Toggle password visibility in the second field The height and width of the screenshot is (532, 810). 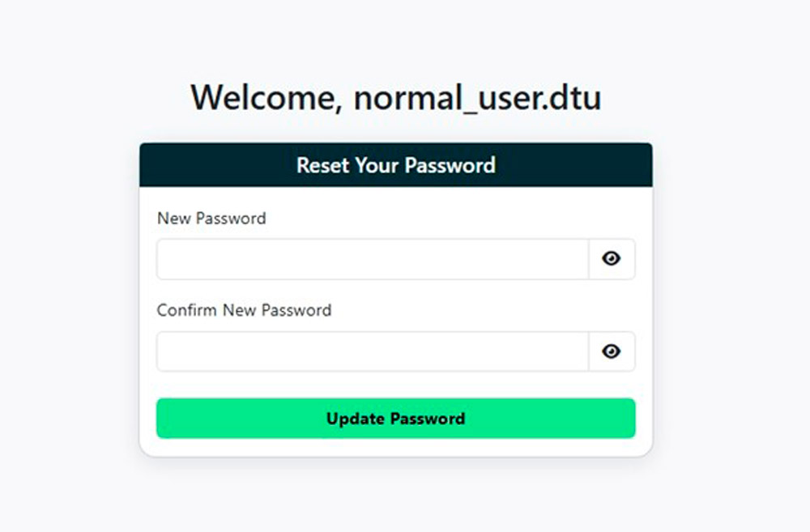612,351
